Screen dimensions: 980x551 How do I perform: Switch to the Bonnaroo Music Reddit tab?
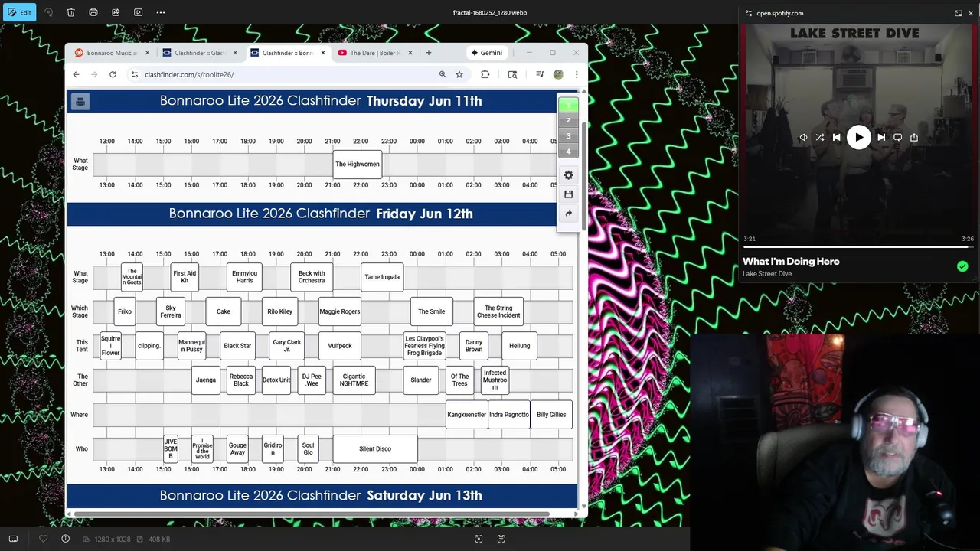pyautogui.click(x=112, y=53)
